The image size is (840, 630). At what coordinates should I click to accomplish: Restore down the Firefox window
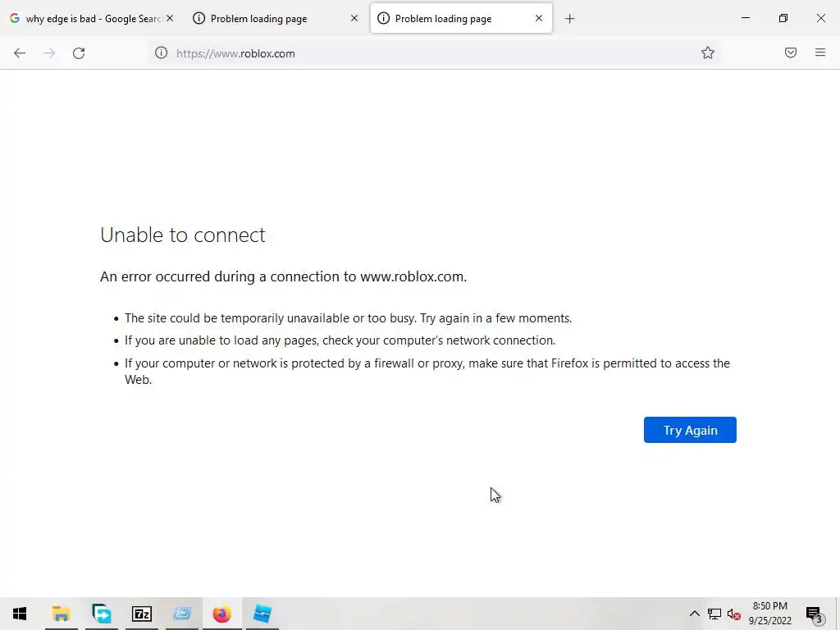(783, 18)
